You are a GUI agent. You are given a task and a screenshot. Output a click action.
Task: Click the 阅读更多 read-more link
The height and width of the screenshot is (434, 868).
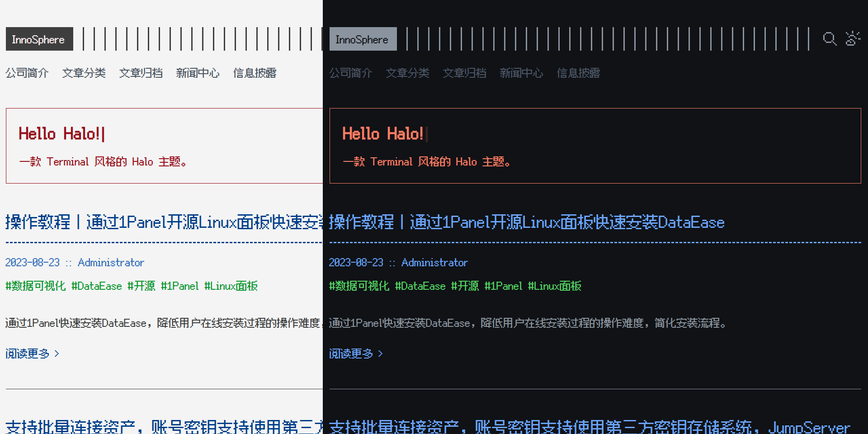point(27,354)
